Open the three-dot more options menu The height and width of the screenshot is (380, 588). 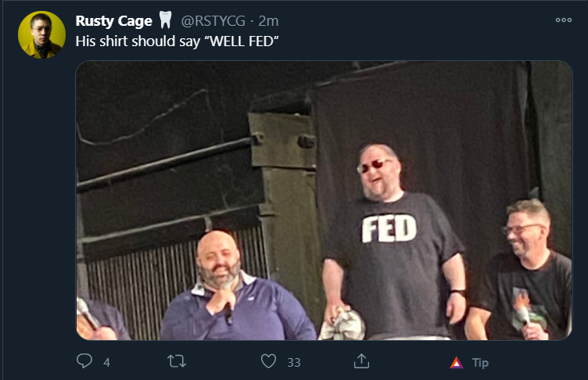coord(564,20)
